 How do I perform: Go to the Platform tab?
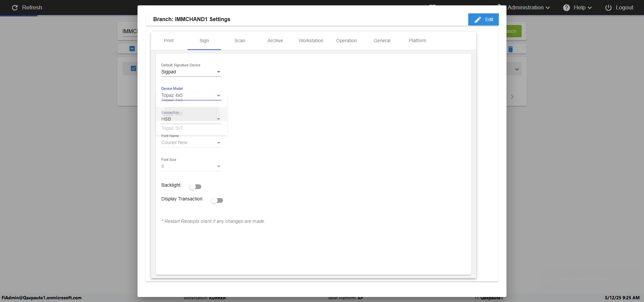[418, 41]
